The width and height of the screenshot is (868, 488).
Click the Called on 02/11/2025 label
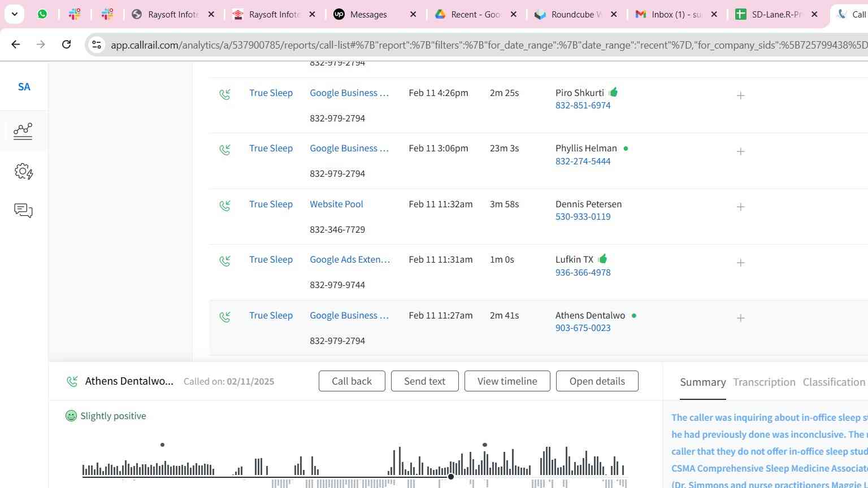[x=229, y=382]
